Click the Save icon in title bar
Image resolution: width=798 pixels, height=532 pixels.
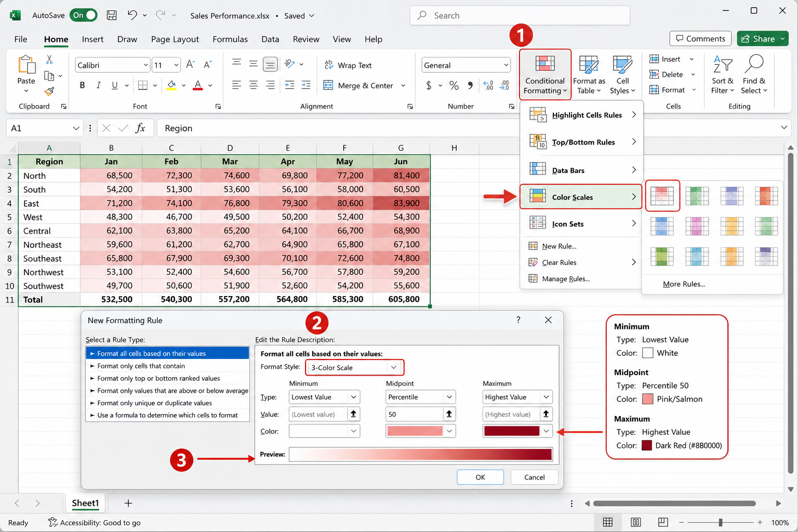point(112,15)
